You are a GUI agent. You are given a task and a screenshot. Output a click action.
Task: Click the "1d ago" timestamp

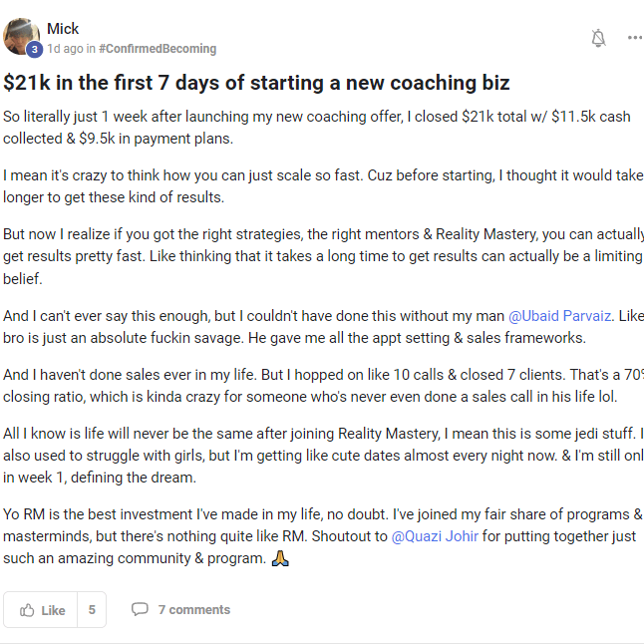pos(64,48)
